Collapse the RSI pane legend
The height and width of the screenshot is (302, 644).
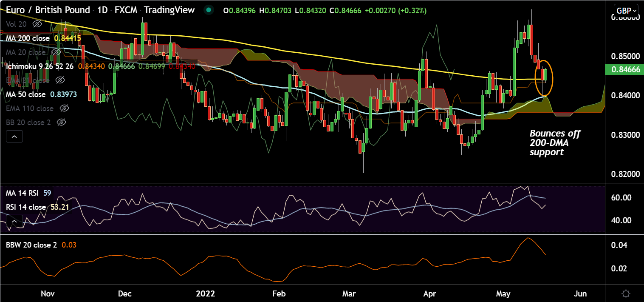click(14, 221)
